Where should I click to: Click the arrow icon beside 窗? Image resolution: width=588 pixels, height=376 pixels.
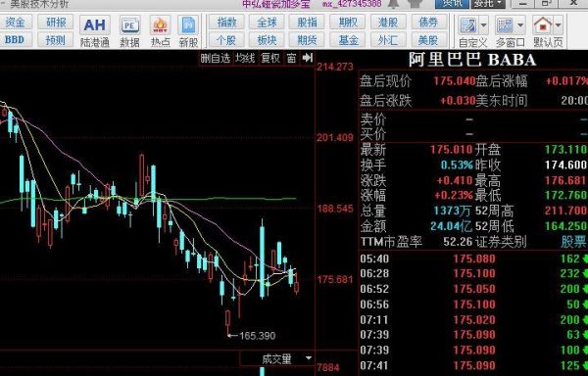tap(307, 58)
